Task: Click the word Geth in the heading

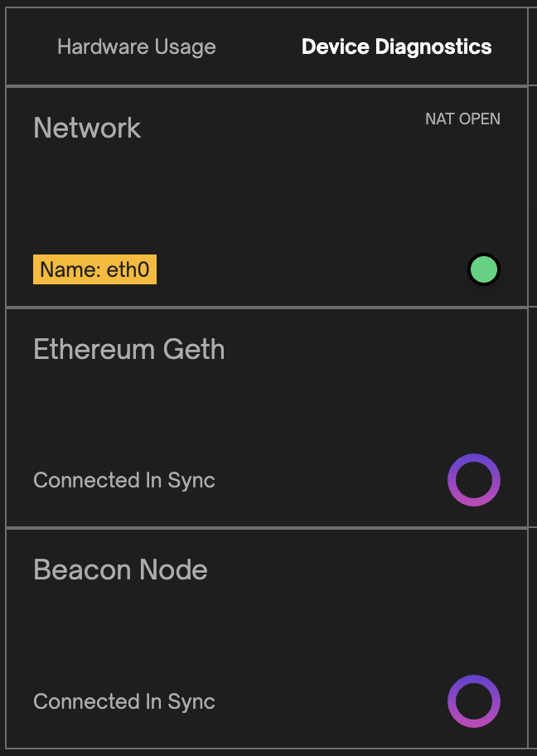Action: click(194, 349)
